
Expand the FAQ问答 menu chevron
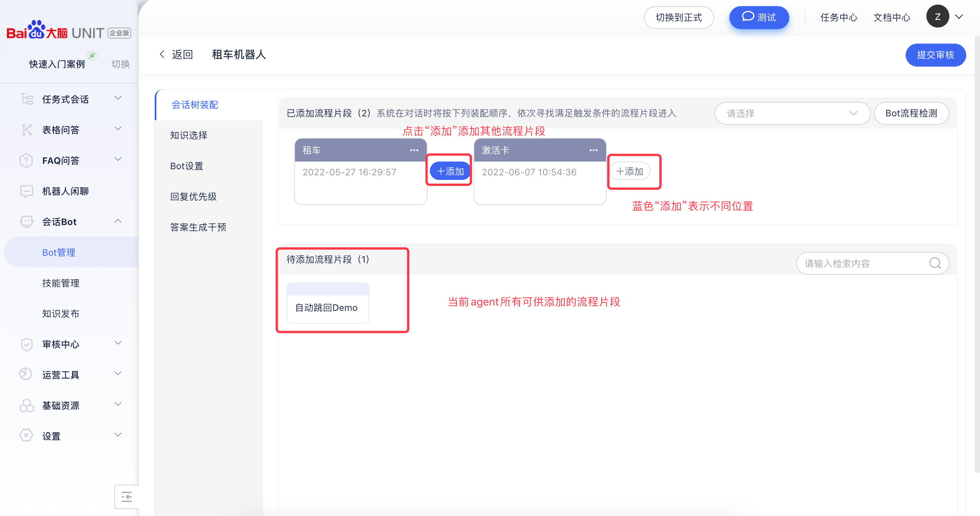118,159
